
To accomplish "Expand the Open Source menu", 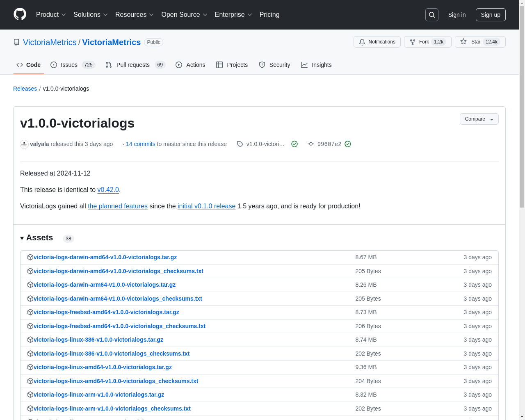I will [x=184, y=15].
